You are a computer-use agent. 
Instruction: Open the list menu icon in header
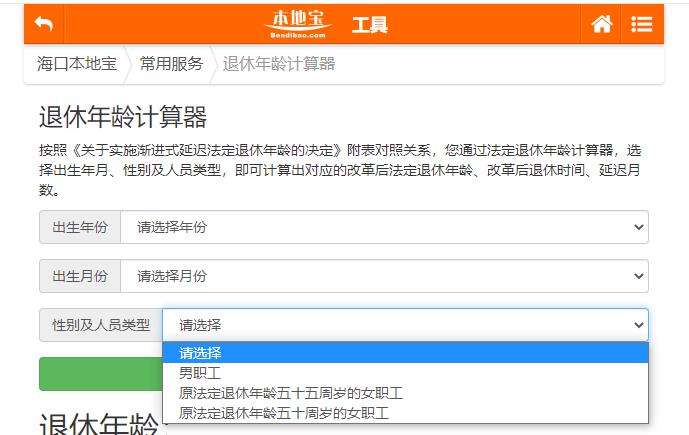point(642,24)
